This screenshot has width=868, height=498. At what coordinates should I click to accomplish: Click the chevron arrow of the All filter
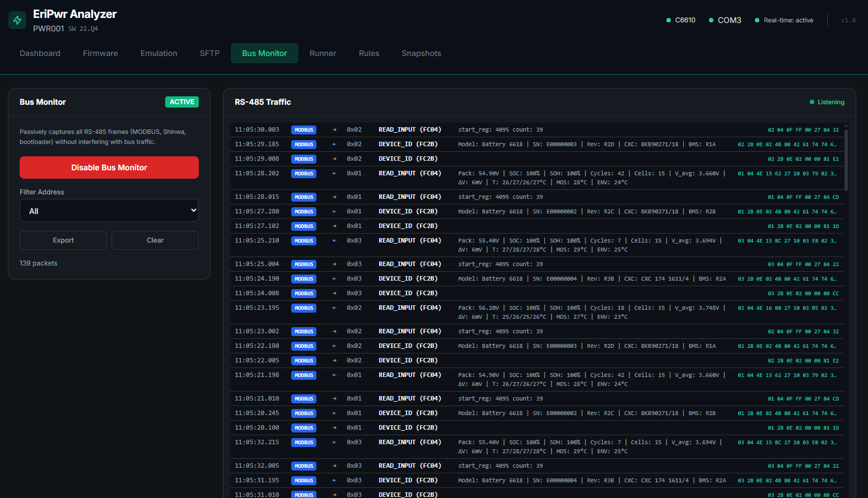(x=193, y=211)
